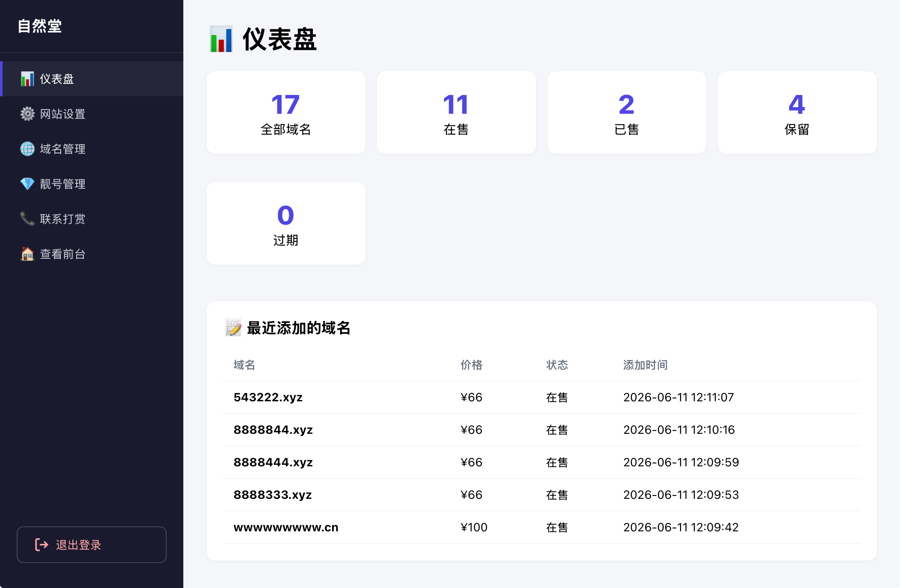This screenshot has height=588, width=900.
Task: Click the 退出登录 button
Action: 92,545
